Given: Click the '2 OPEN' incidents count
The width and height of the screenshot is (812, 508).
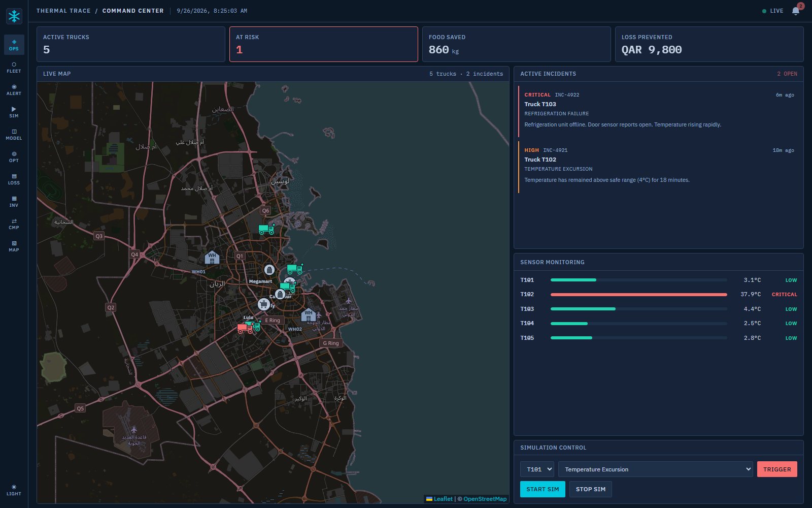Looking at the screenshot, I should pyautogui.click(x=787, y=74).
